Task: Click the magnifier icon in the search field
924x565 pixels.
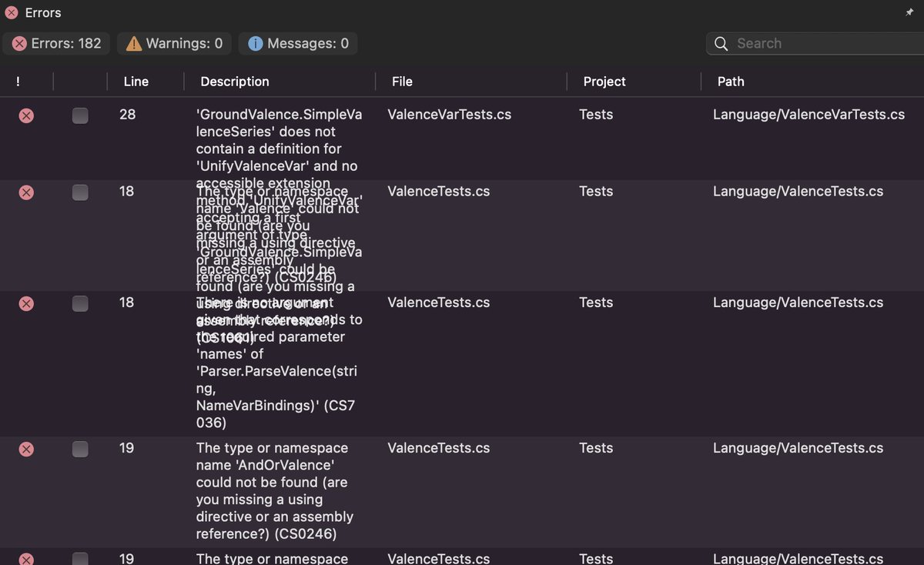Action: point(721,44)
